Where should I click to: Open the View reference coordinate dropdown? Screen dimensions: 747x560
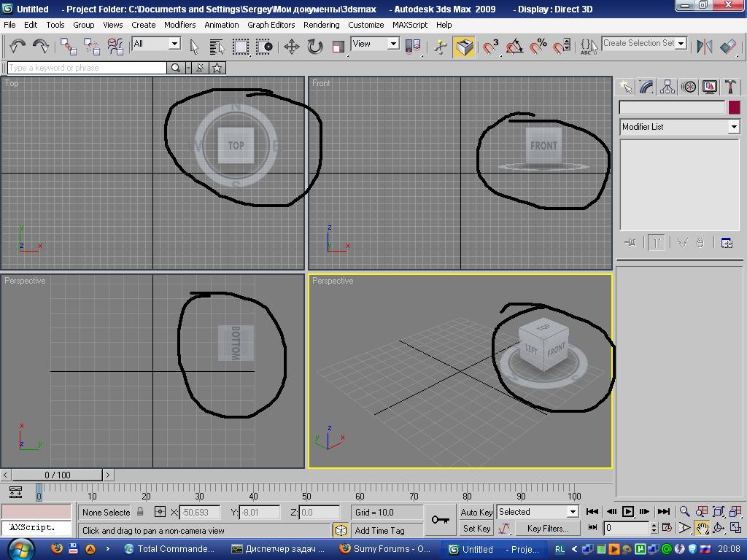tap(392, 44)
